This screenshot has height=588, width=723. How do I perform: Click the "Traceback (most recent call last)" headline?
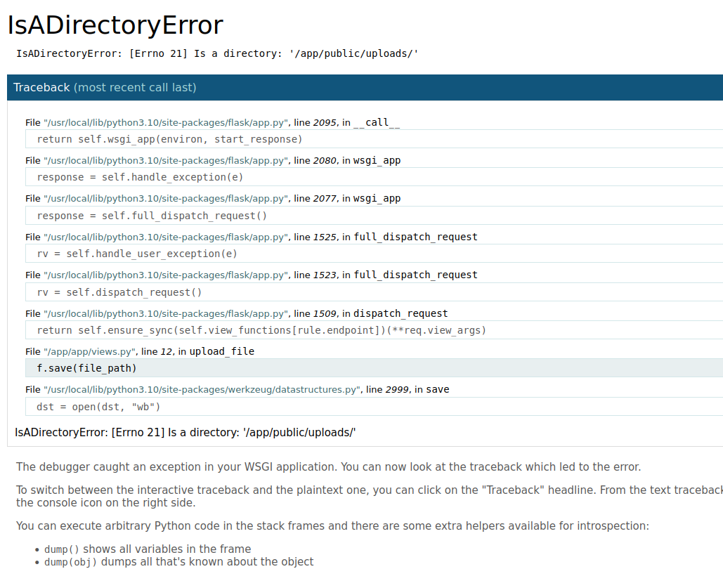pyautogui.click(x=105, y=88)
